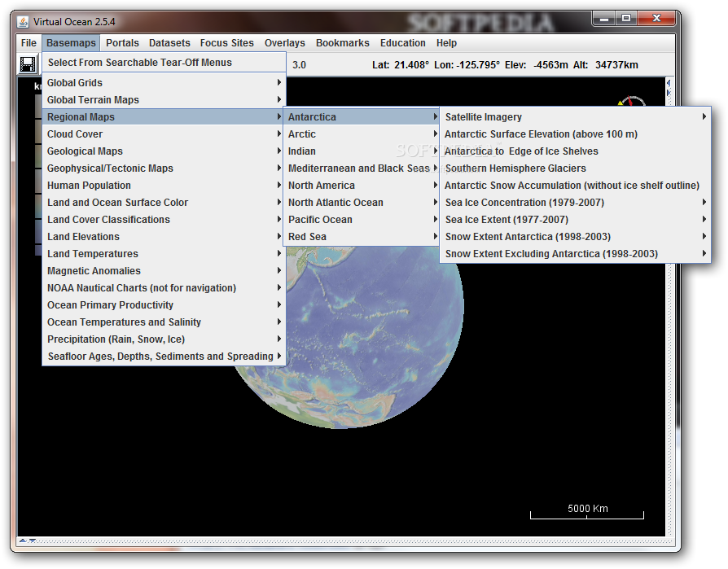Expand Land Cover Classifications submenu
Image resolution: width=728 pixels, height=569 pixels.
pyautogui.click(x=164, y=220)
